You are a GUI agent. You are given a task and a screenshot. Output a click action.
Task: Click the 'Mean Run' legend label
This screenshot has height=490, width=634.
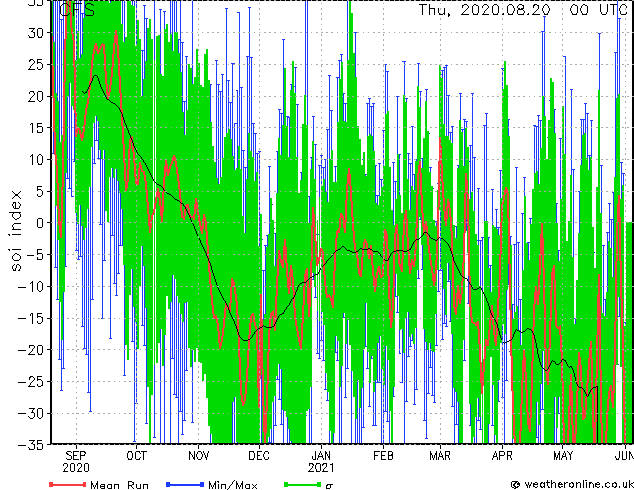pyautogui.click(x=119, y=485)
